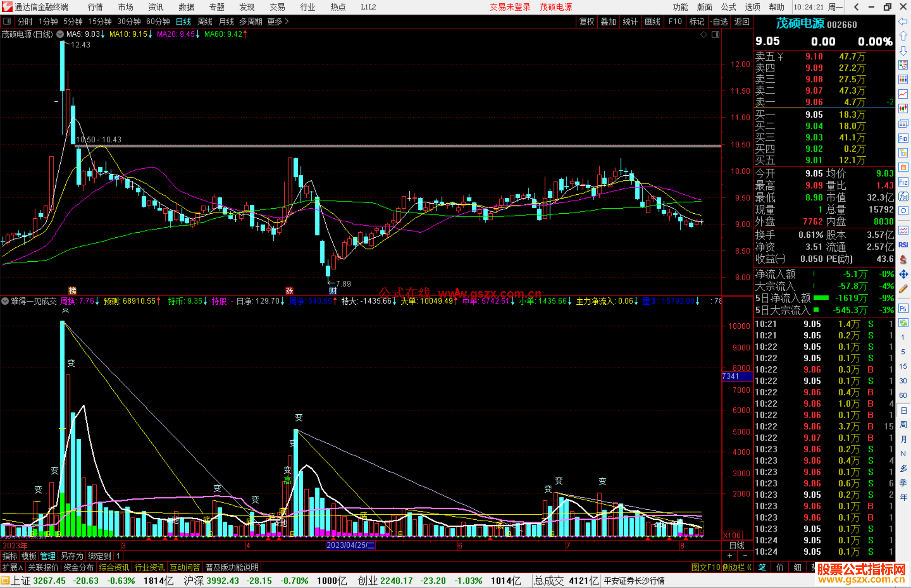911x588 pixels.
Task: Switch to 15分钟 period
Action: pos(100,21)
